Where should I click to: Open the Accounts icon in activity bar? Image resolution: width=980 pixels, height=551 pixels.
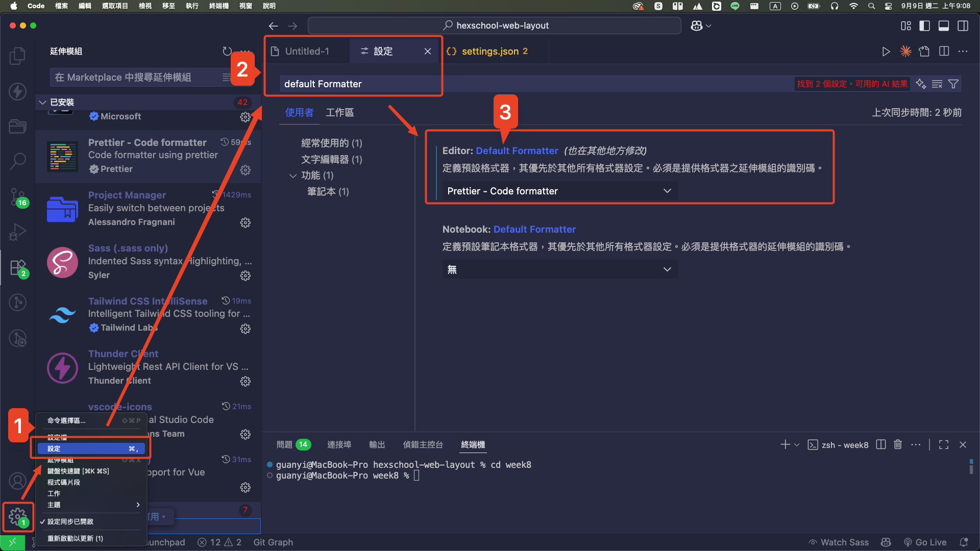tap(17, 481)
